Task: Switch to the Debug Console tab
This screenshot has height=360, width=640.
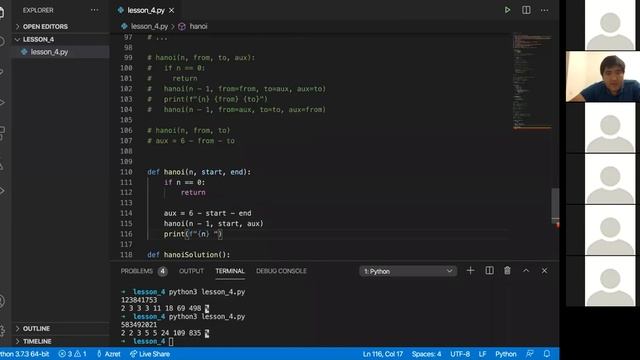Action: pos(281,271)
